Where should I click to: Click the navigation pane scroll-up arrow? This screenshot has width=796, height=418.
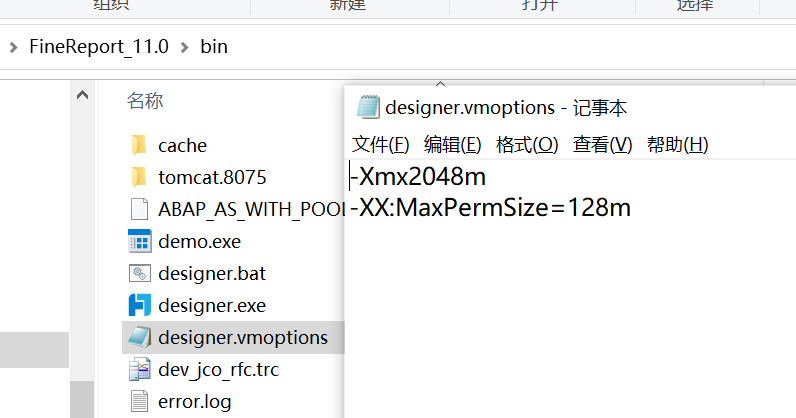tap(82, 95)
